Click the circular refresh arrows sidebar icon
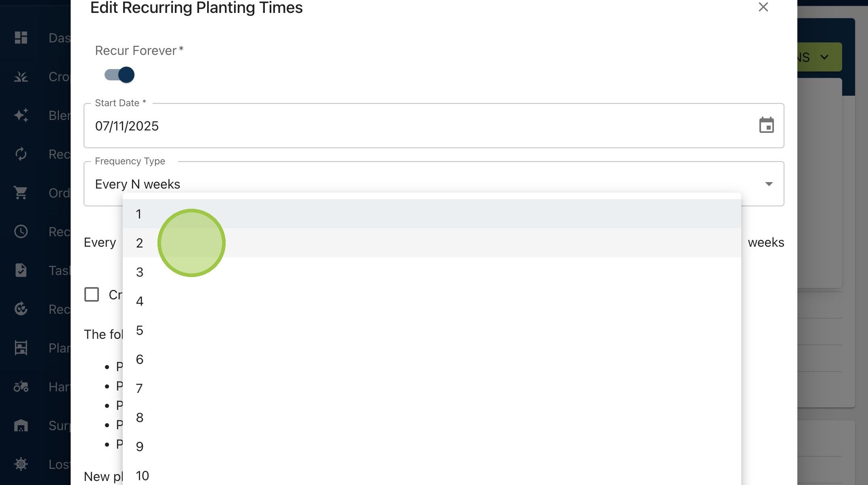 pyautogui.click(x=21, y=154)
